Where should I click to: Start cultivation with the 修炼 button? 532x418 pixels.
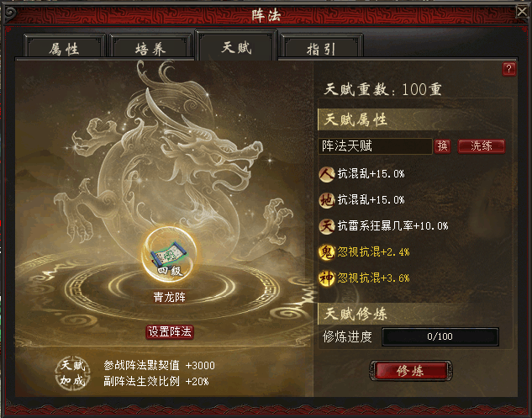(x=410, y=370)
